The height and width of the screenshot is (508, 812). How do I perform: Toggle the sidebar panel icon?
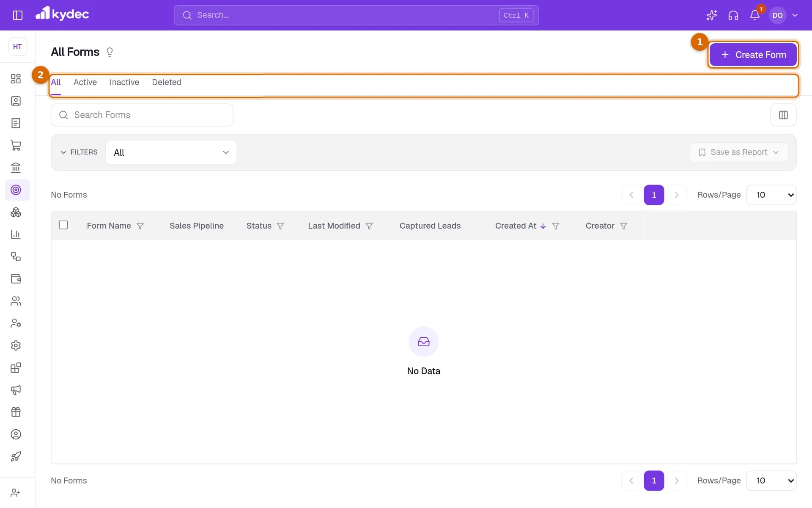point(17,15)
